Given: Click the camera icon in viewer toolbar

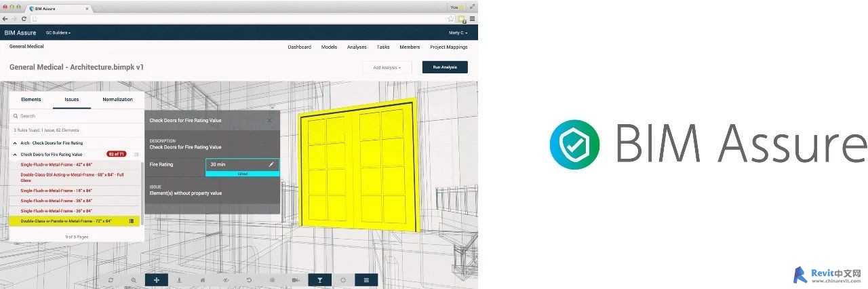Looking at the screenshot, I should coord(296,280).
